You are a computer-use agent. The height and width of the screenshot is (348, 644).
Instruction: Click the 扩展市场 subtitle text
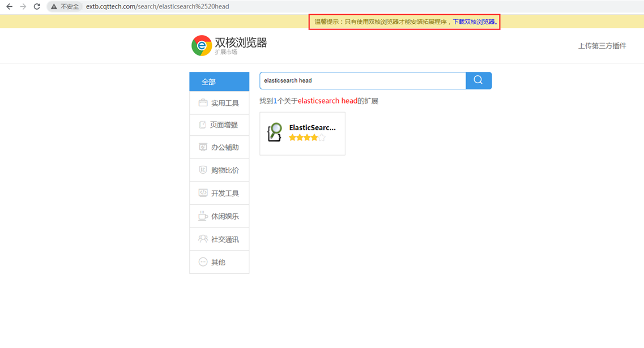tap(226, 52)
